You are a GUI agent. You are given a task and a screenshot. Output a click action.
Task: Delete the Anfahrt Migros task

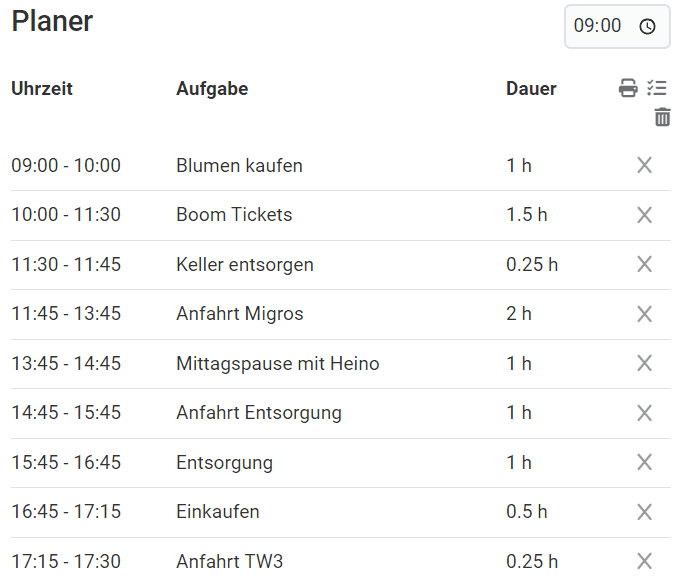(645, 314)
